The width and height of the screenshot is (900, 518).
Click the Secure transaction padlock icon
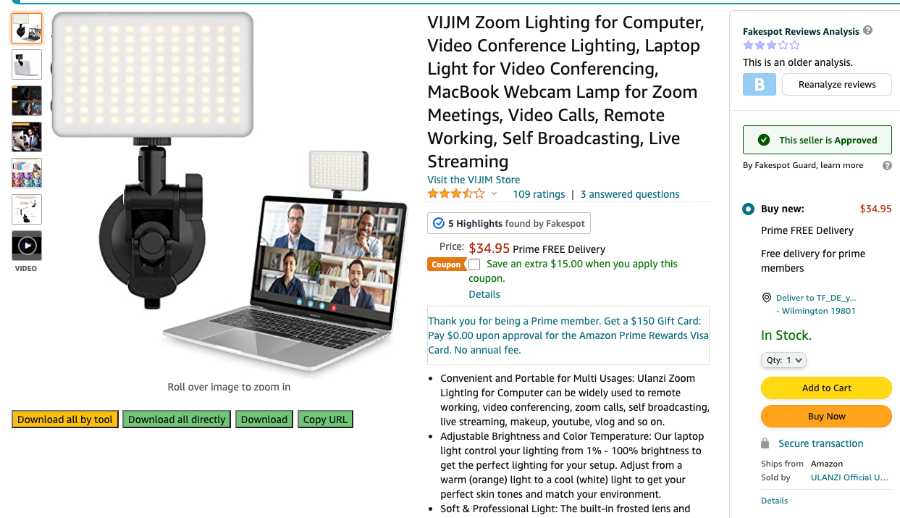pos(765,443)
